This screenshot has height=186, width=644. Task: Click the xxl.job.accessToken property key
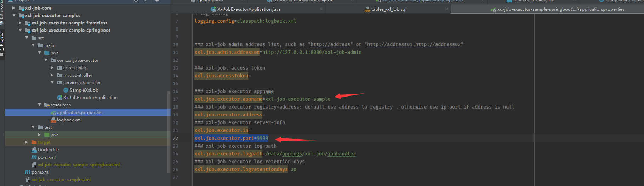pos(221,76)
